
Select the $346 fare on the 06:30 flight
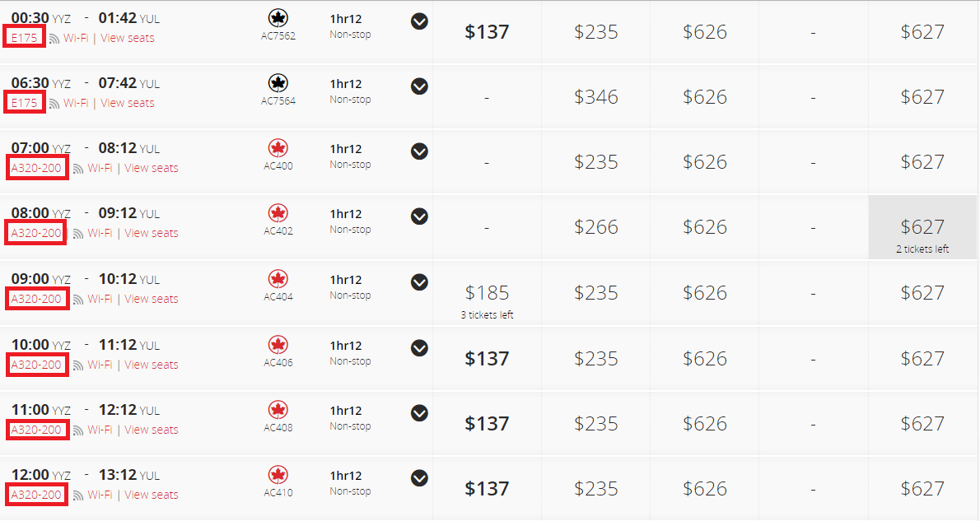coord(595,97)
